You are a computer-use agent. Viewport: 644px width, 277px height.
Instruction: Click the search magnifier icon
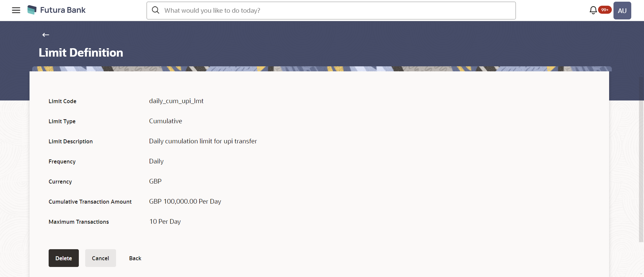[x=156, y=10]
